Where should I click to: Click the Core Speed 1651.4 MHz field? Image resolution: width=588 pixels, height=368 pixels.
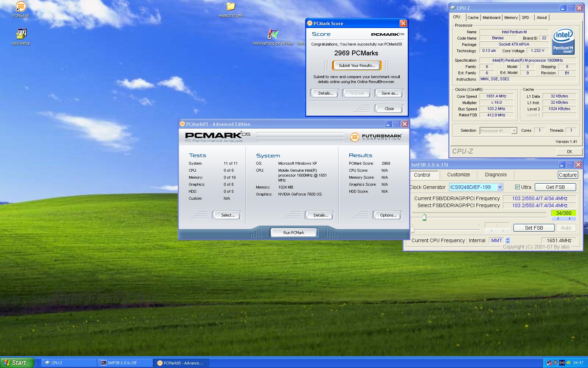point(496,96)
